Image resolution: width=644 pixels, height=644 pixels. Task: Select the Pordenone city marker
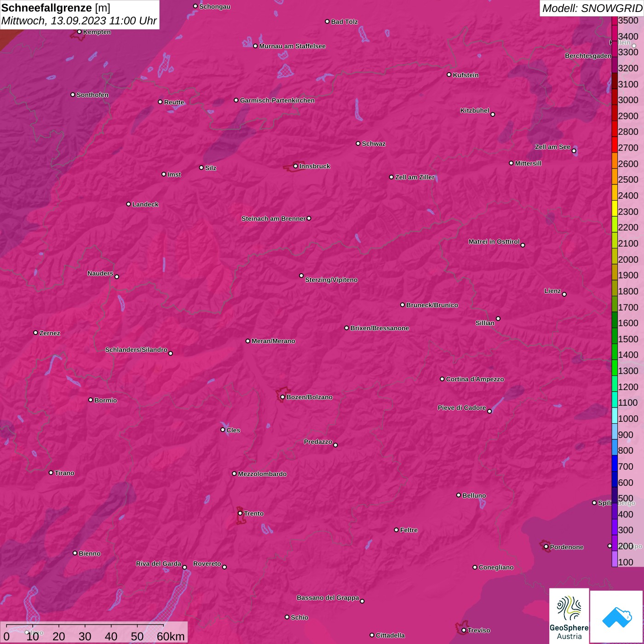546,547
